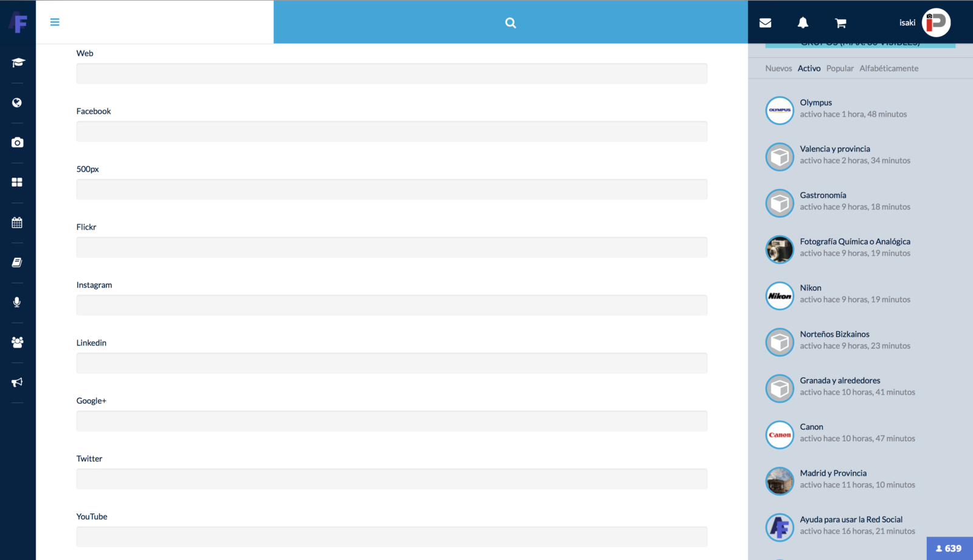Open the hamburger menu icon
973x560 pixels.
(55, 22)
